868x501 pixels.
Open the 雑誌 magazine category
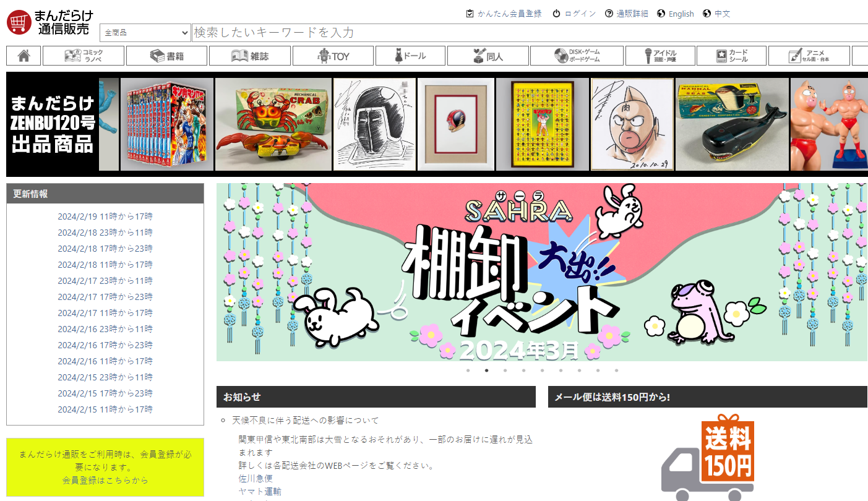point(249,56)
